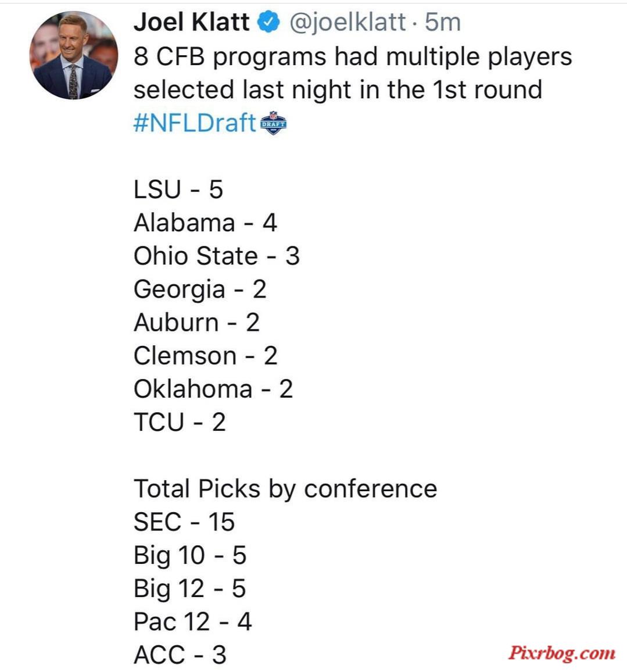Click the NFL Draft shield emoji icon
The image size is (627, 672).
(x=274, y=123)
